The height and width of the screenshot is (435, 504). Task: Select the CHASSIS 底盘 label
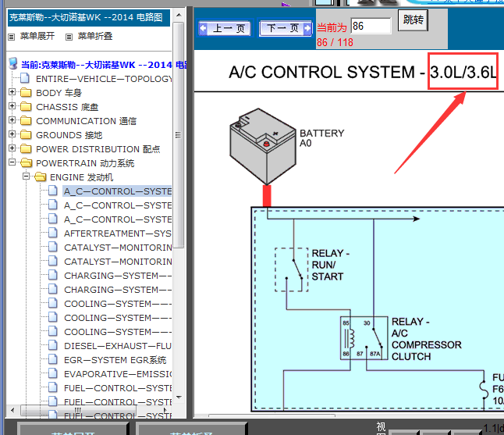(67, 107)
